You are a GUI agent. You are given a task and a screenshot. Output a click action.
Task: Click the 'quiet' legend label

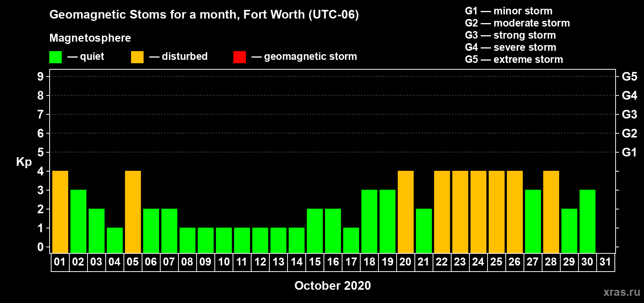pos(92,56)
